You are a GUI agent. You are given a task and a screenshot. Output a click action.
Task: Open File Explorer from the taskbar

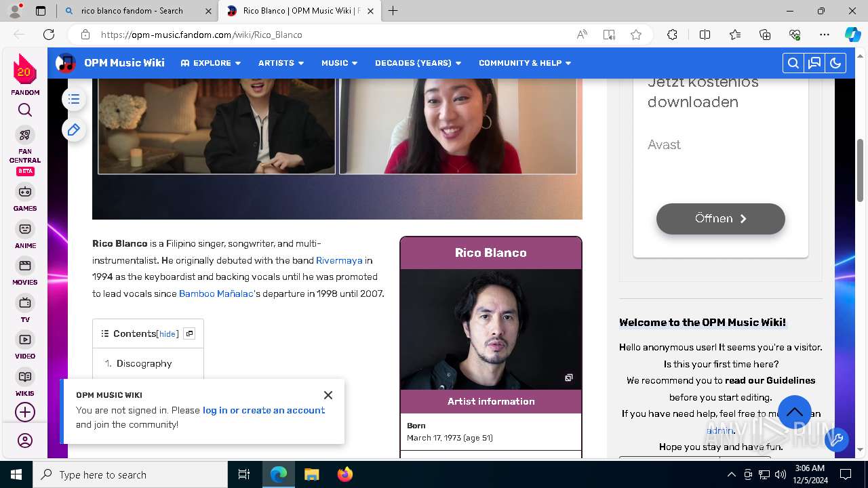pos(311,474)
